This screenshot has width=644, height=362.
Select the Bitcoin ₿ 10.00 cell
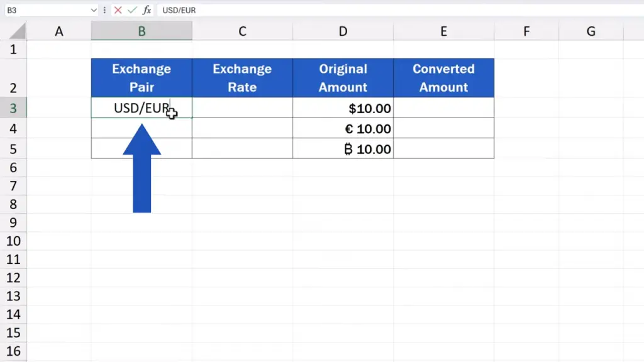click(x=343, y=149)
